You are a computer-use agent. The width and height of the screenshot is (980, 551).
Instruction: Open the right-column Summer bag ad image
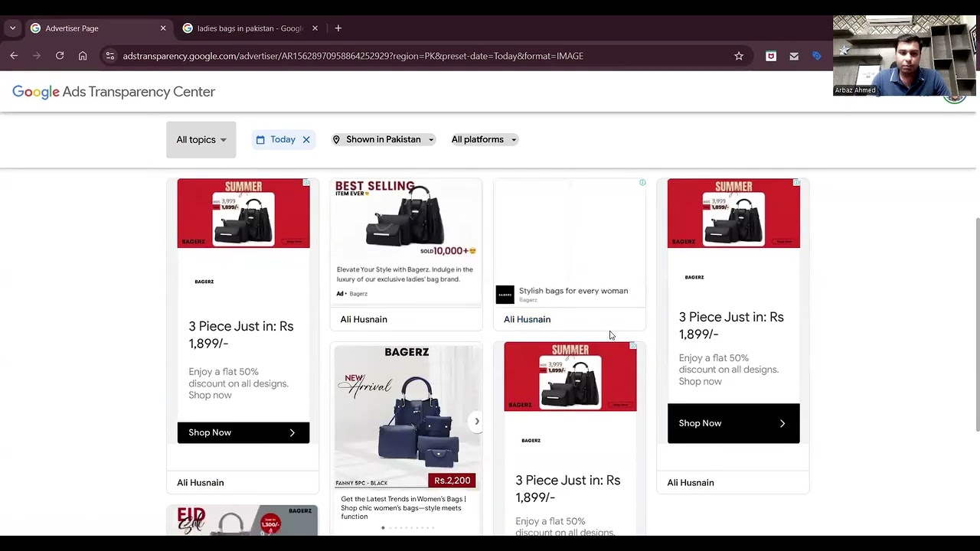pyautogui.click(x=733, y=214)
